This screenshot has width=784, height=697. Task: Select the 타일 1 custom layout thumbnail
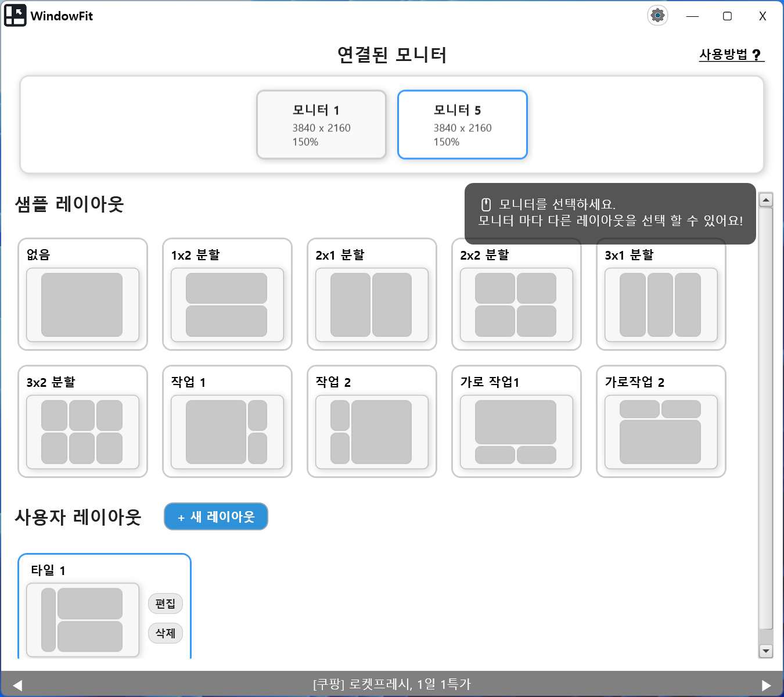coord(82,619)
